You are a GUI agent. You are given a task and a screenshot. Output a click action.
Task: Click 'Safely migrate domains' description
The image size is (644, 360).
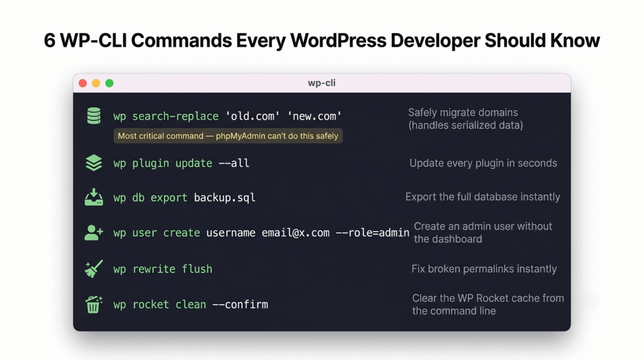click(465, 119)
